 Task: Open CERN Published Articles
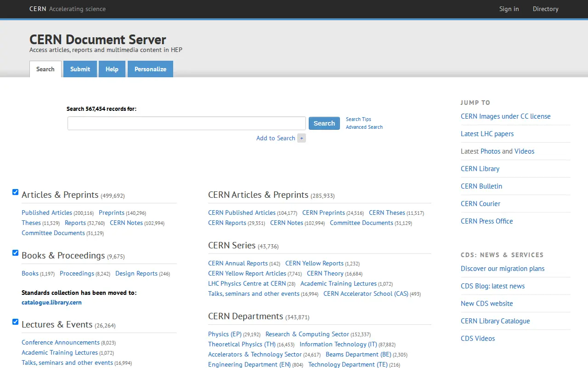point(242,213)
